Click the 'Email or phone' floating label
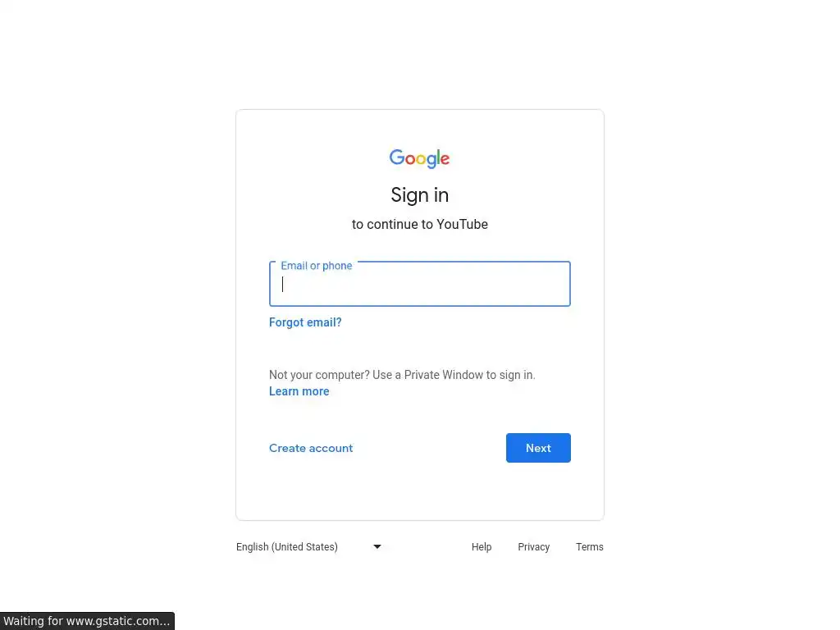This screenshot has width=840, height=630. tap(316, 266)
